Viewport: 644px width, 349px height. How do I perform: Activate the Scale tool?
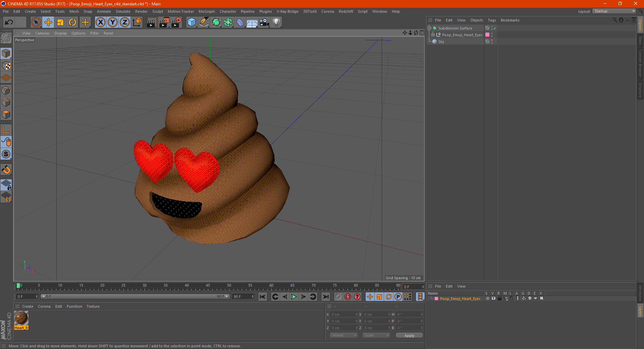click(60, 22)
